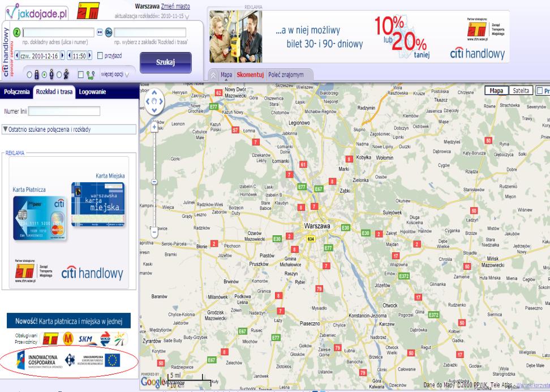Click the Otwock label on the map
Screen dimensions: 550x392
390,305
